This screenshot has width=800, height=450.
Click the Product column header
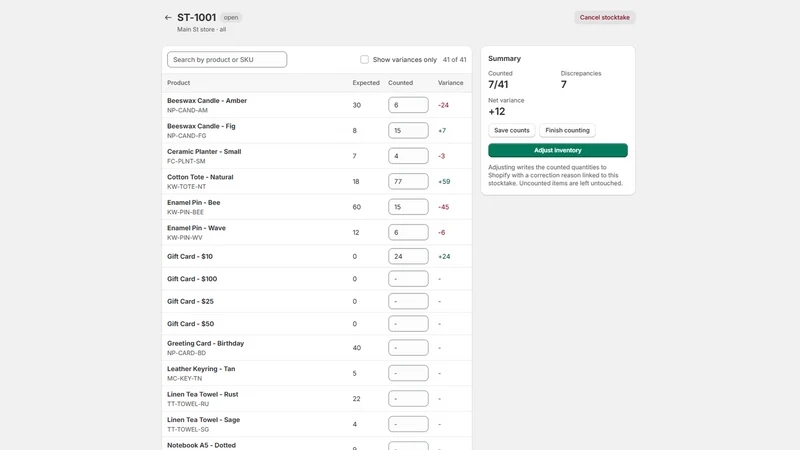pyautogui.click(x=179, y=83)
